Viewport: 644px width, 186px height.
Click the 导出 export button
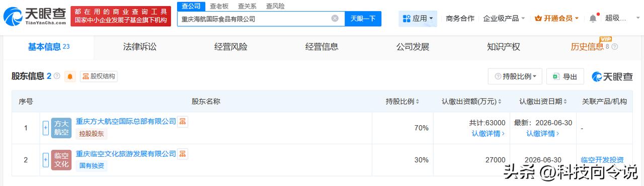(565, 76)
